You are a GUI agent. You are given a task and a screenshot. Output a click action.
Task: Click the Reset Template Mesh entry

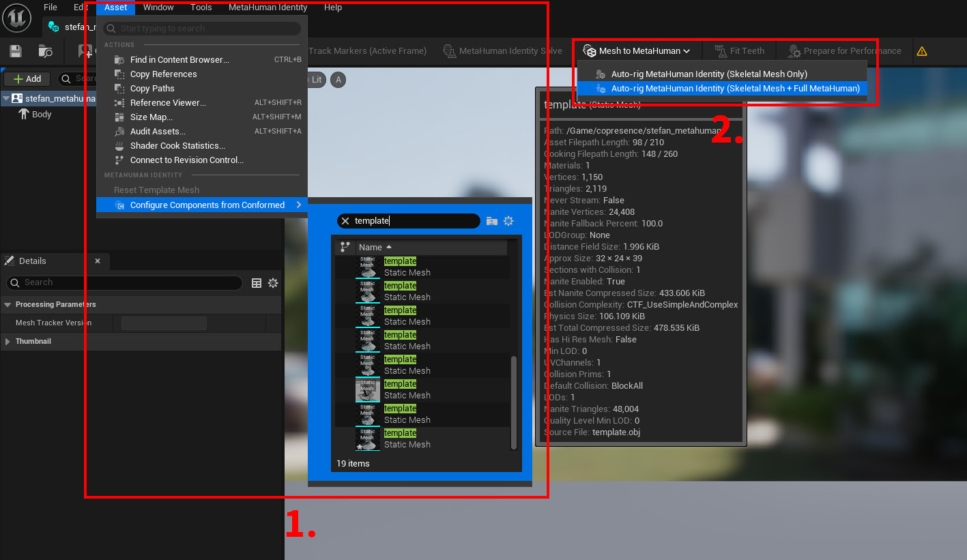[157, 190]
